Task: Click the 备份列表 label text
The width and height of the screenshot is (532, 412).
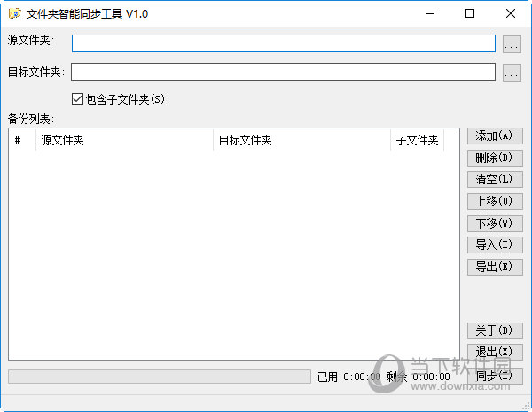Action: (x=30, y=119)
